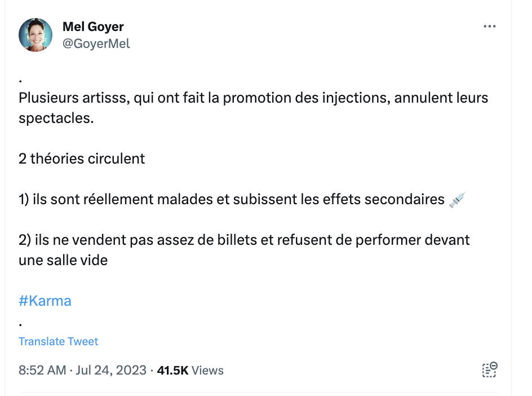Viewport: 532px width, 396px height.
Task: Open the three-dot more options menu
Action: tap(490, 27)
